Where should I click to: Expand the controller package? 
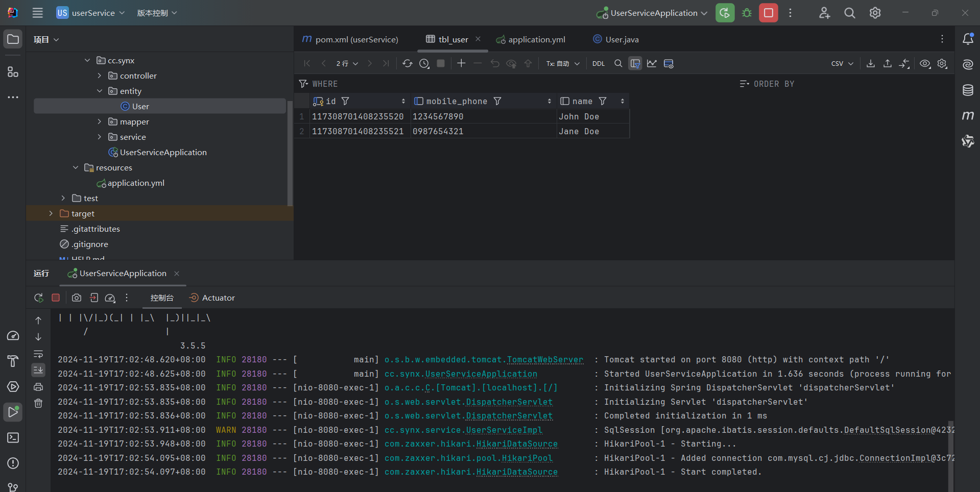click(x=100, y=76)
